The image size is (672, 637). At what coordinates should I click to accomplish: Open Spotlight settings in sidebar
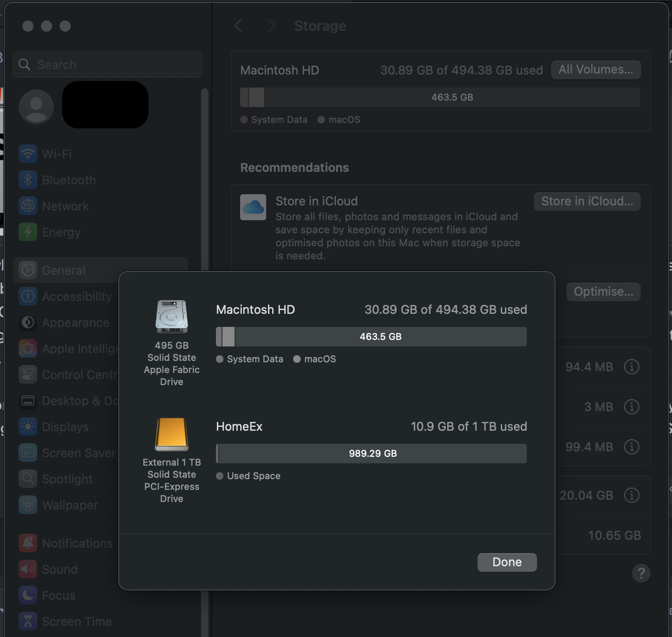[66, 479]
